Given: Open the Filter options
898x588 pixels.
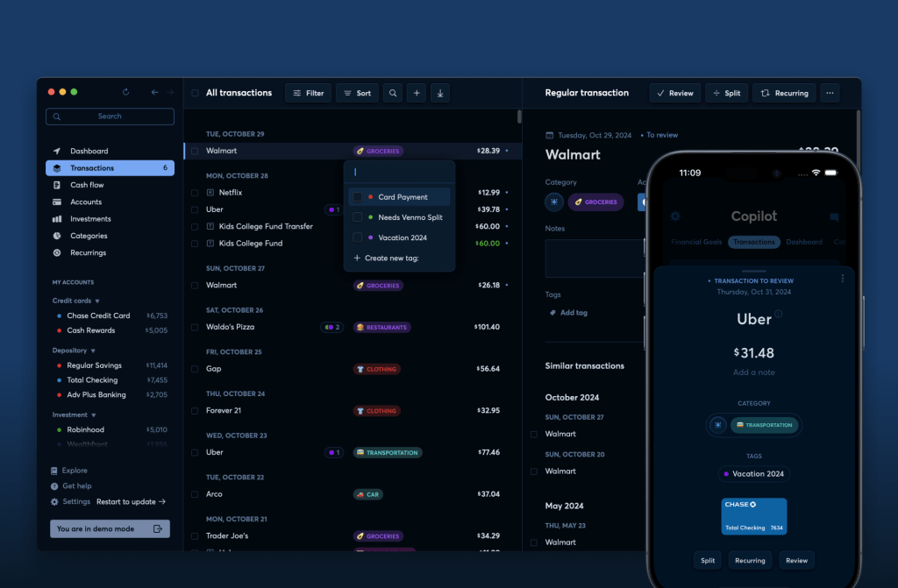Looking at the screenshot, I should 308,93.
